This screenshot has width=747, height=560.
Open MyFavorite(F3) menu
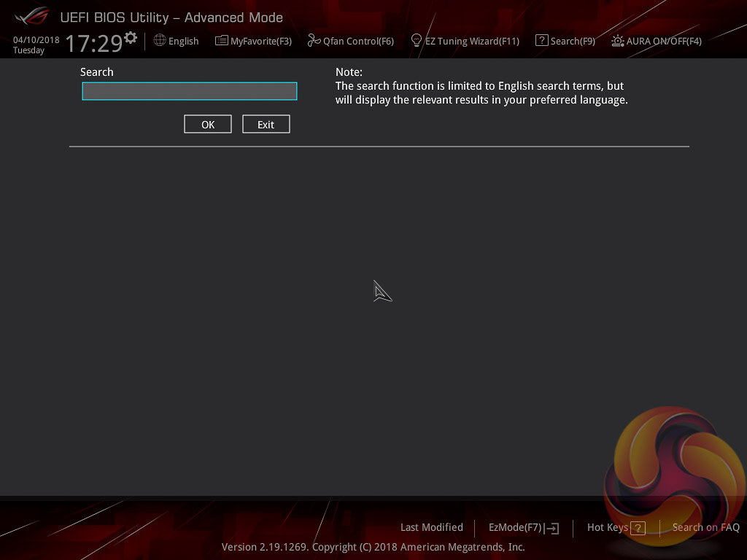click(x=261, y=42)
